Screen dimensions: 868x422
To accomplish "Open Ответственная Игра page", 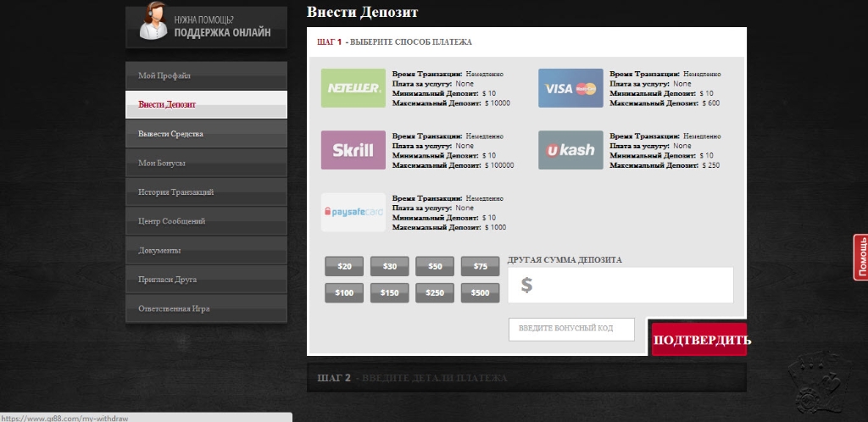I will coord(206,308).
